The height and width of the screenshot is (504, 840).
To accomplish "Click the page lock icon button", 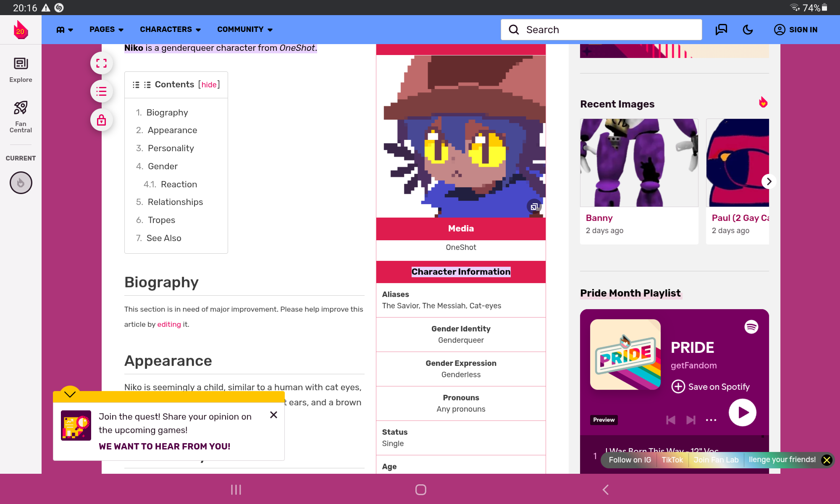I will pos(101,120).
